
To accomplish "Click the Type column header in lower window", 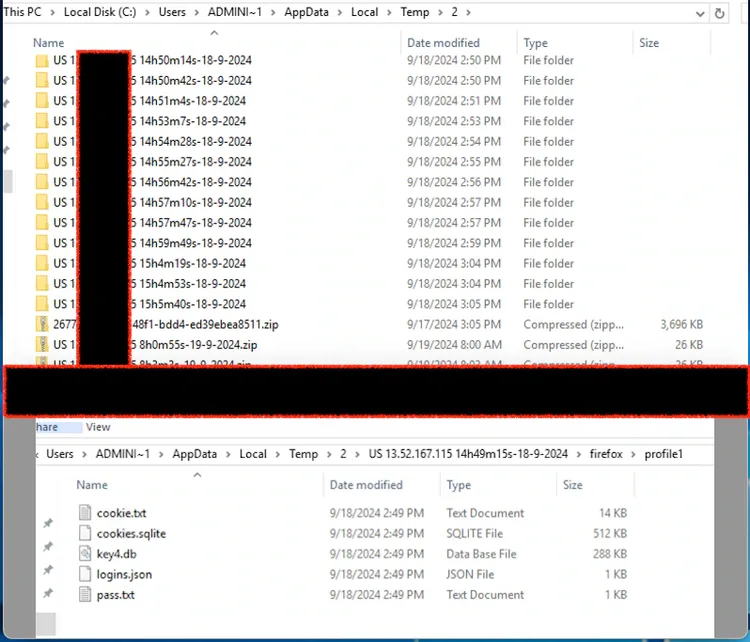I will (x=459, y=485).
